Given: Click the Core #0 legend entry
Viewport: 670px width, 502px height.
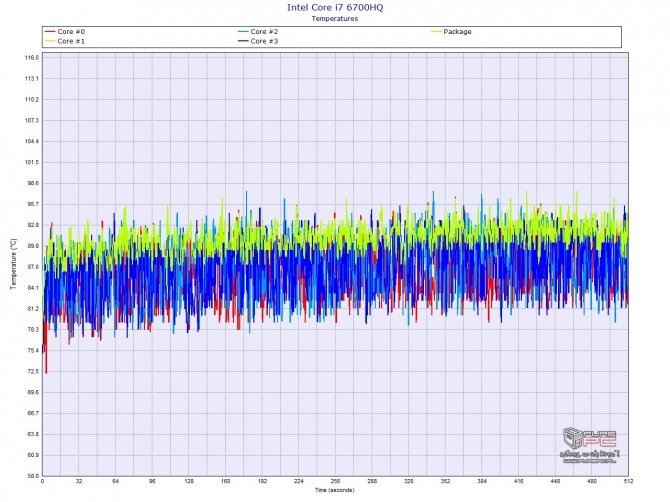Looking at the screenshot, I should coord(65,32).
